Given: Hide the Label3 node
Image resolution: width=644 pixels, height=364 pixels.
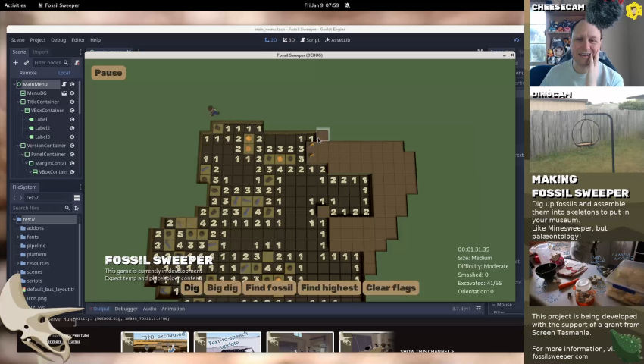Looking at the screenshot, I should [x=72, y=136].
